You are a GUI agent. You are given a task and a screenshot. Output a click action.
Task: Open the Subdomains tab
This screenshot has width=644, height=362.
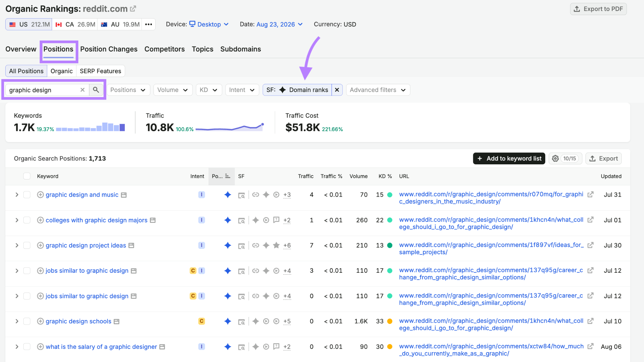point(241,49)
